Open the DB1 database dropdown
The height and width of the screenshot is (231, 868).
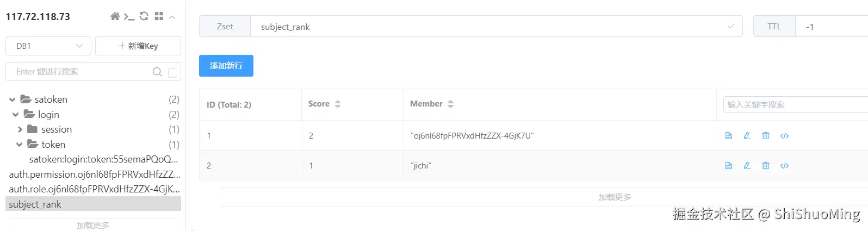click(x=48, y=46)
